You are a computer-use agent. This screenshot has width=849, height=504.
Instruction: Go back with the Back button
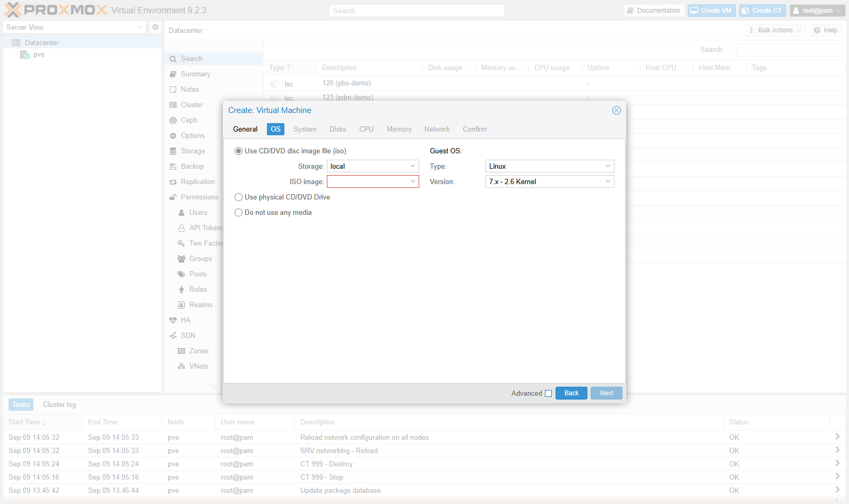point(571,393)
